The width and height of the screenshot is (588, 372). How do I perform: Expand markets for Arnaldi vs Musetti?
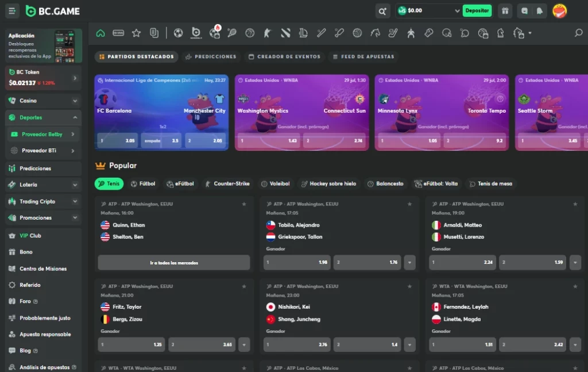[575, 262]
